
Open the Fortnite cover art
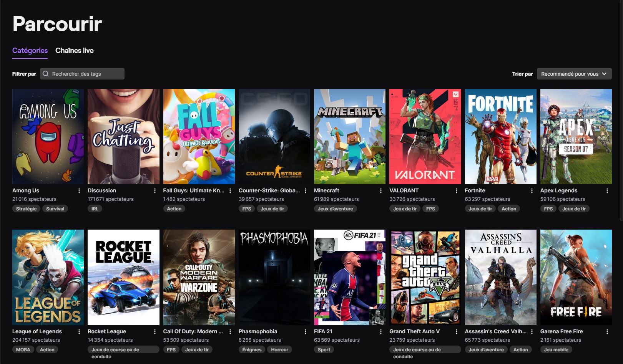(501, 137)
